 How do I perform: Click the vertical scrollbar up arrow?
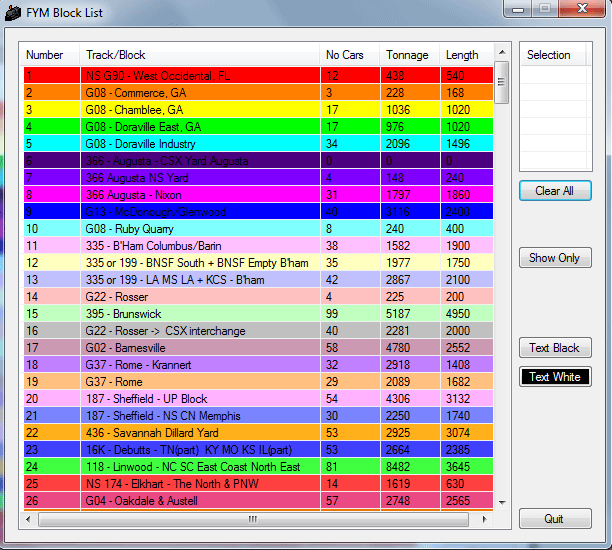(502, 52)
